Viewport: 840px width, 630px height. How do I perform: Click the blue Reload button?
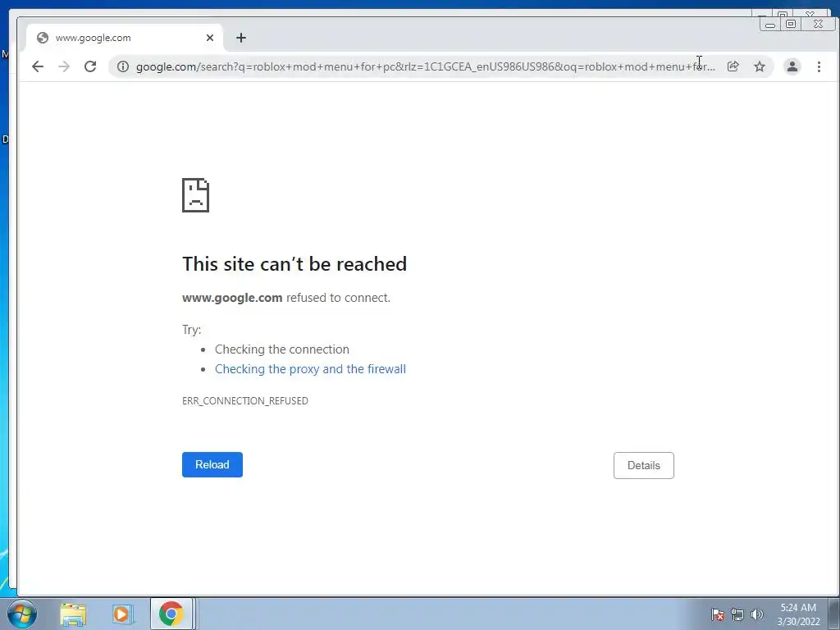[212, 464]
